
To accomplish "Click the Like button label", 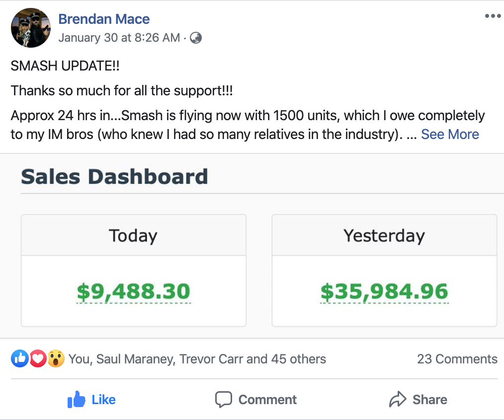I will coord(103,400).
